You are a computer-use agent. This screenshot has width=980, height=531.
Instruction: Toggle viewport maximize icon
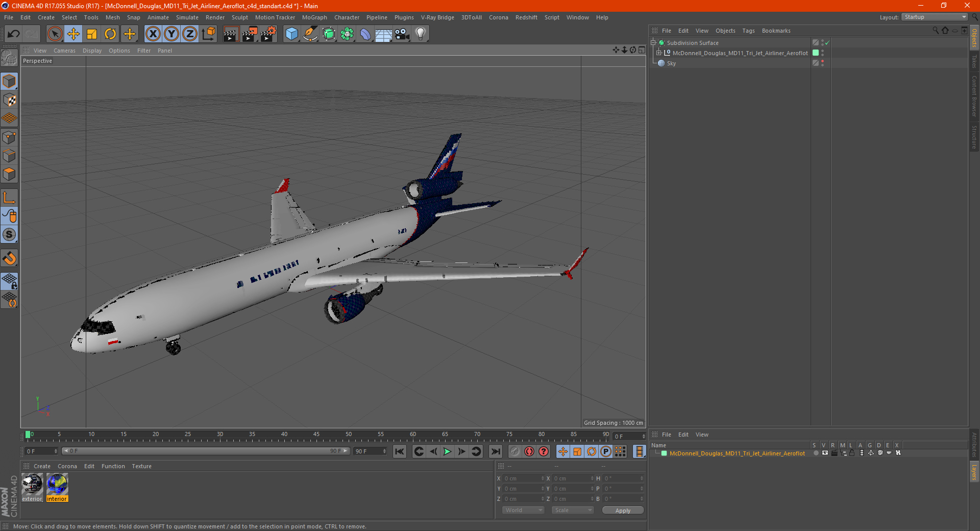(642, 50)
